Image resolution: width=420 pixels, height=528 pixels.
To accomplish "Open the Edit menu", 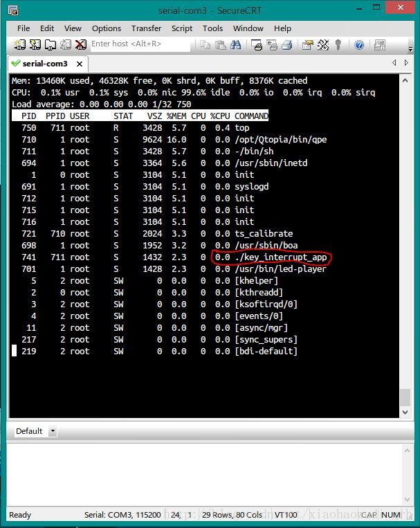I will (x=47, y=28).
